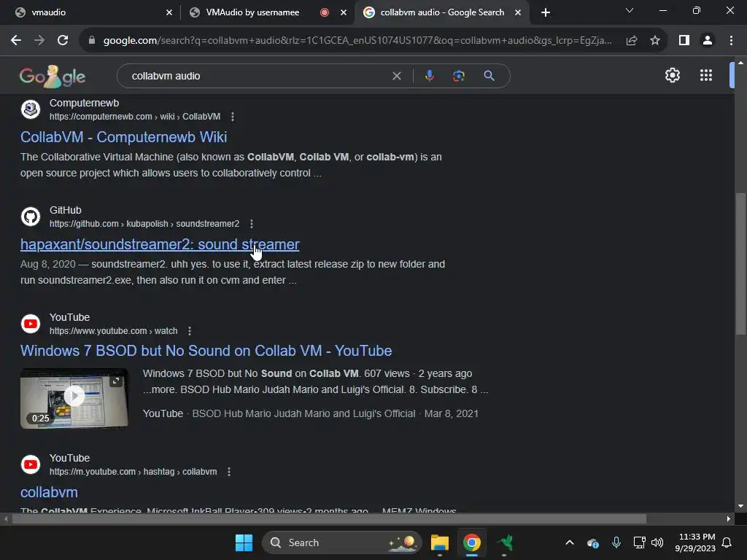This screenshot has width=747, height=560.
Task: Open a new browser tab
Action: coord(546,12)
